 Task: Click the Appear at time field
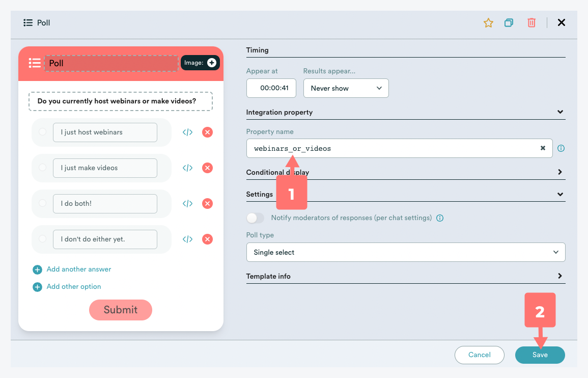coord(271,88)
